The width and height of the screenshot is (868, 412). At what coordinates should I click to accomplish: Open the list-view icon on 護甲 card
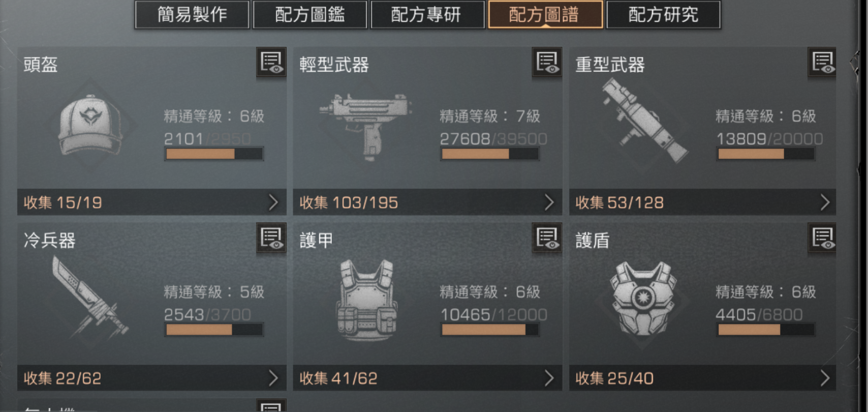pos(547,238)
